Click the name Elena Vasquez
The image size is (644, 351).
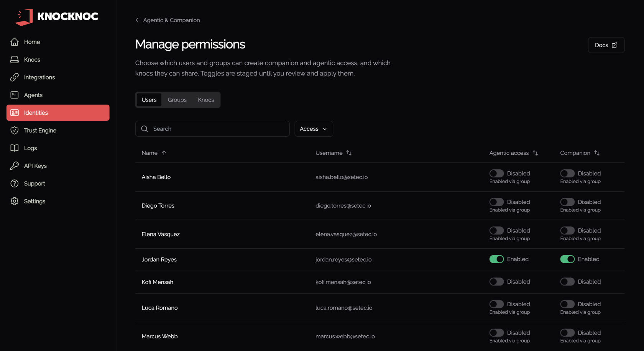[x=161, y=234]
